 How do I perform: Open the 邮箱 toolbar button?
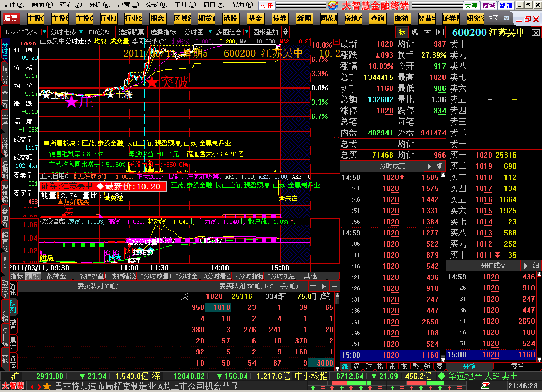coord(402,19)
